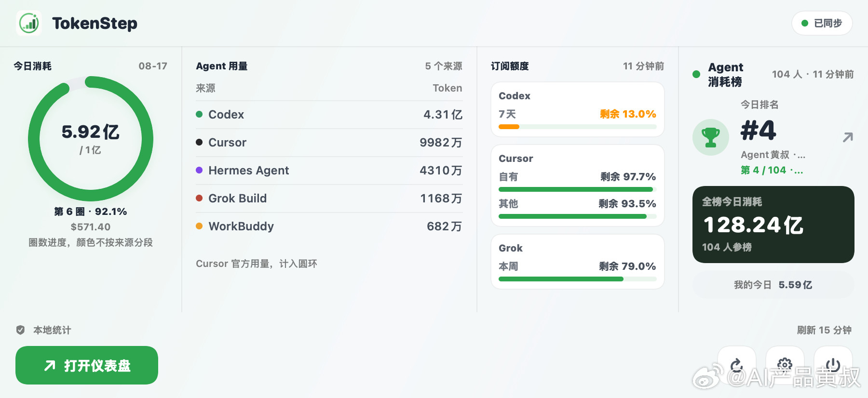The width and height of the screenshot is (868, 398).
Task: Click the 9982万 token value
Action: [441, 142]
